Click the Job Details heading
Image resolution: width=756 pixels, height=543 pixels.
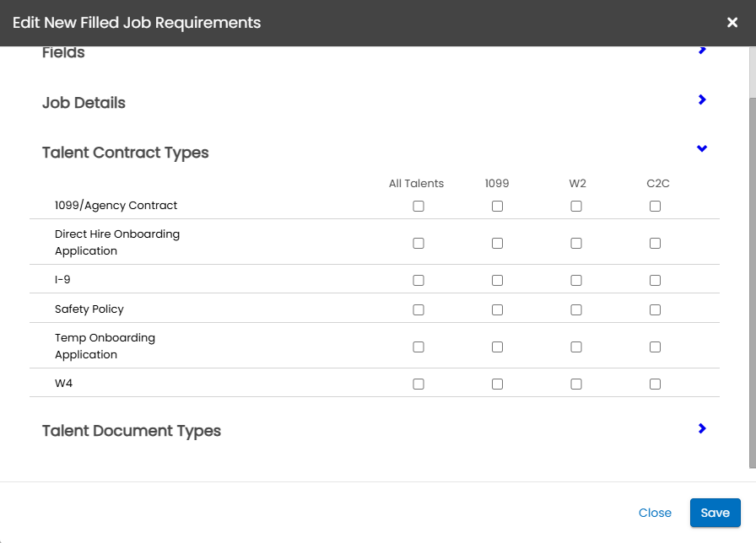pos(84,103)
